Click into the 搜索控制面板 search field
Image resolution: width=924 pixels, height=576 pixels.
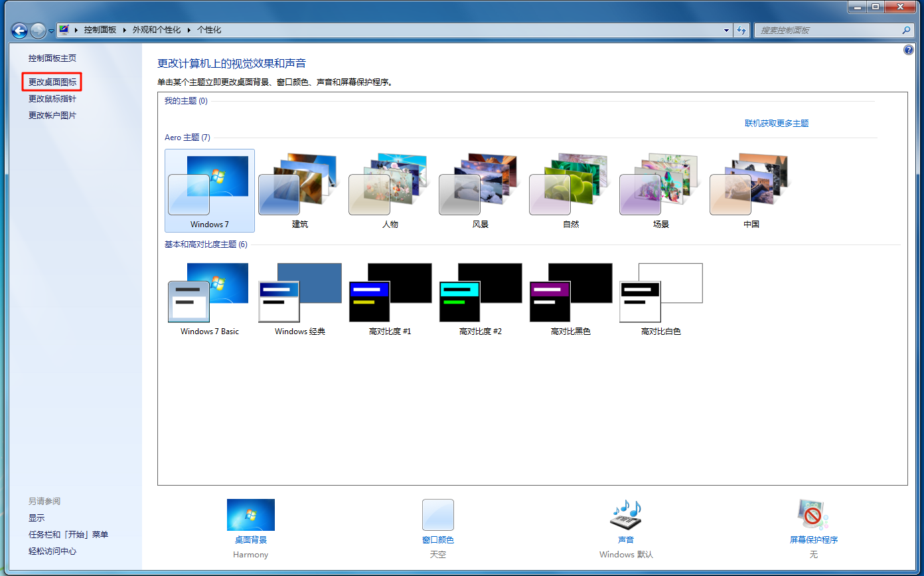[826, 30]
